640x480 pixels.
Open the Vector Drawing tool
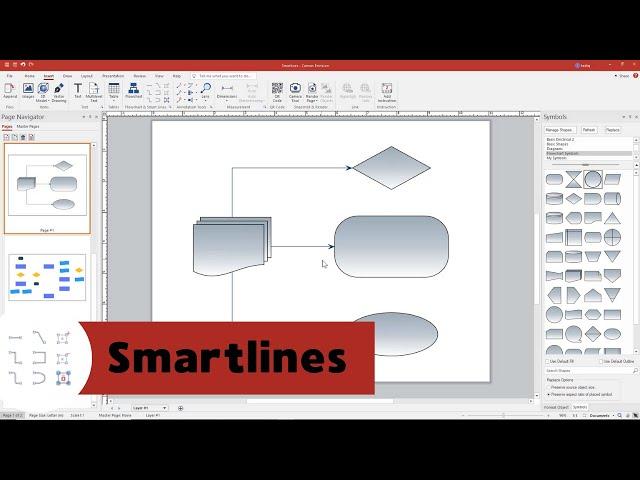59,92
